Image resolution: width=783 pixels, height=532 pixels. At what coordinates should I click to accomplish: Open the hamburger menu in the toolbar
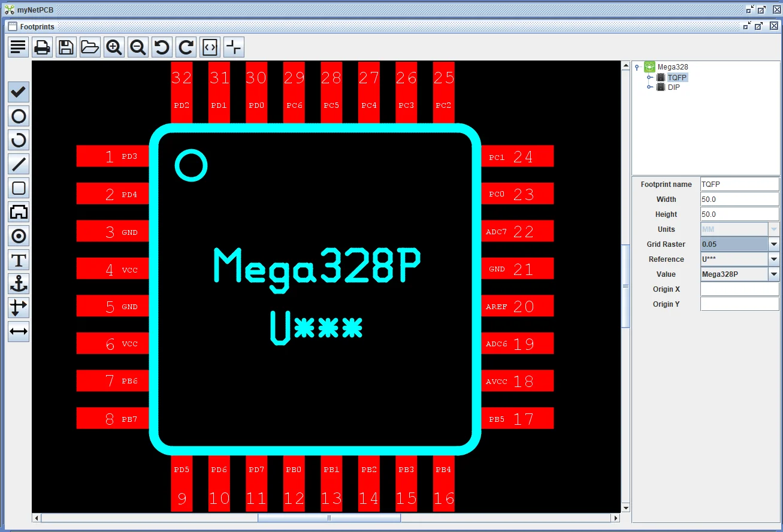pos(18,47)
